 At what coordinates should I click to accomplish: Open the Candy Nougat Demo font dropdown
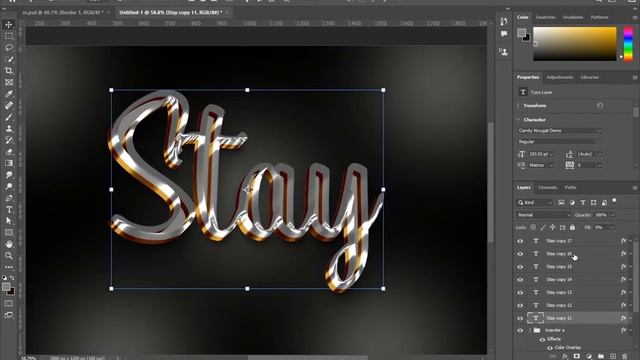point(559,131)
